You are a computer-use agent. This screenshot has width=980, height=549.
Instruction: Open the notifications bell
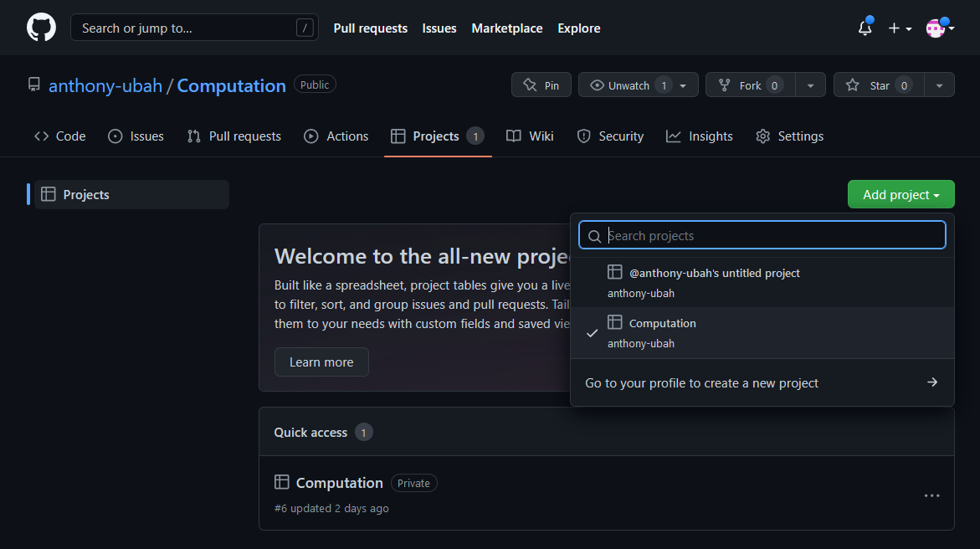tap(865, 28)
